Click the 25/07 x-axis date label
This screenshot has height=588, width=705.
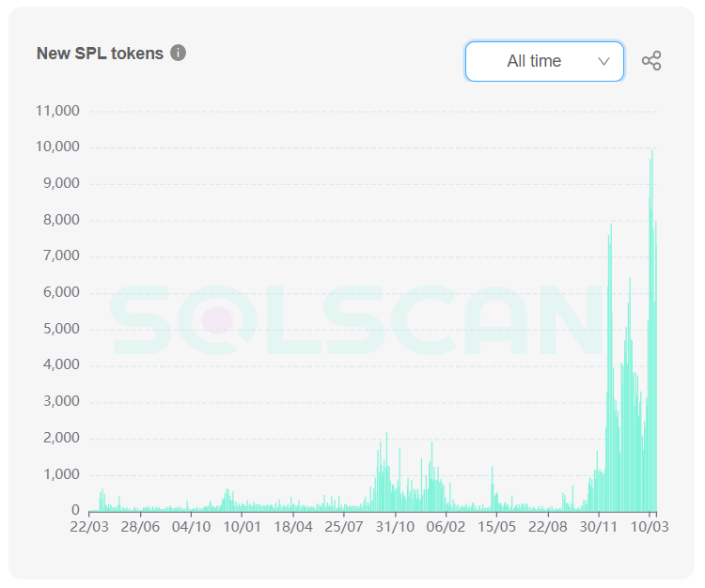tap(344, 527)
